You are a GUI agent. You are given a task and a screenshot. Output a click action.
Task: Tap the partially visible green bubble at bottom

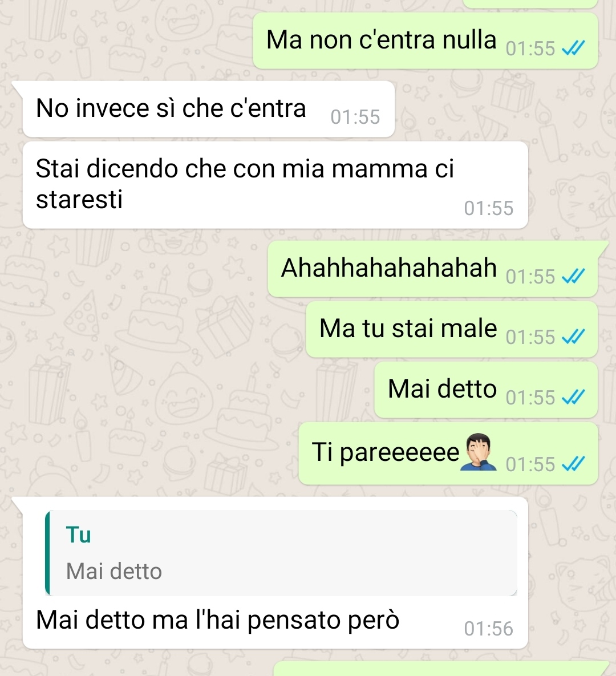coord(440,669)
